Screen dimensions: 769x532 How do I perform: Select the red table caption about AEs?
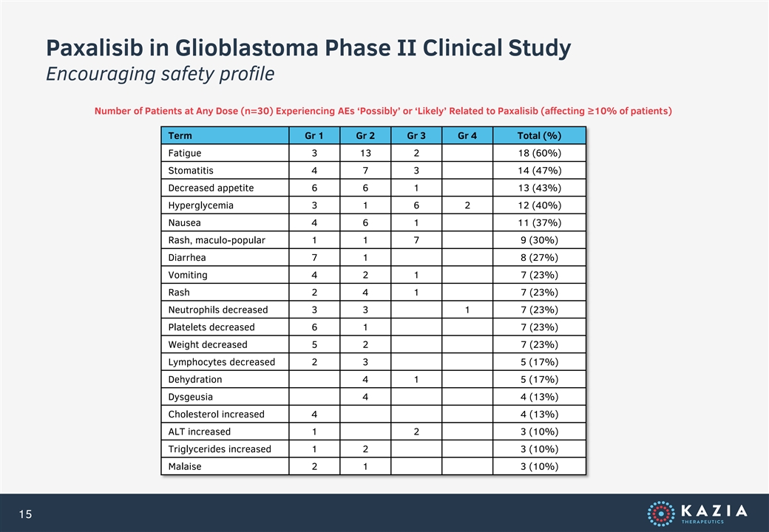point(383,111)
